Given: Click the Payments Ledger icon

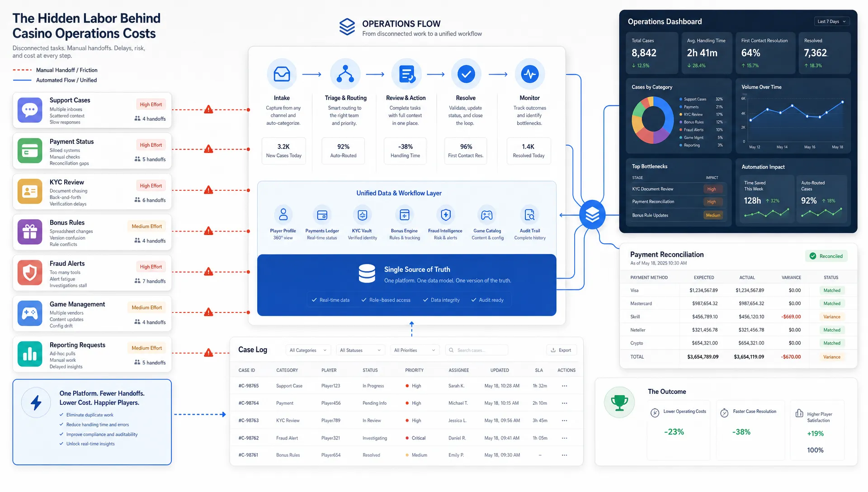Looking at the screenshot, I should (322, 215).
